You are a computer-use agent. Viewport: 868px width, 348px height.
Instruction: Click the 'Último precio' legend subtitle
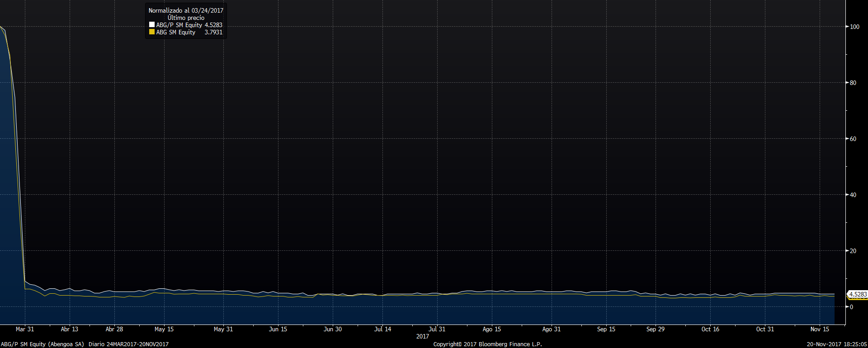[x=186, y=18]
